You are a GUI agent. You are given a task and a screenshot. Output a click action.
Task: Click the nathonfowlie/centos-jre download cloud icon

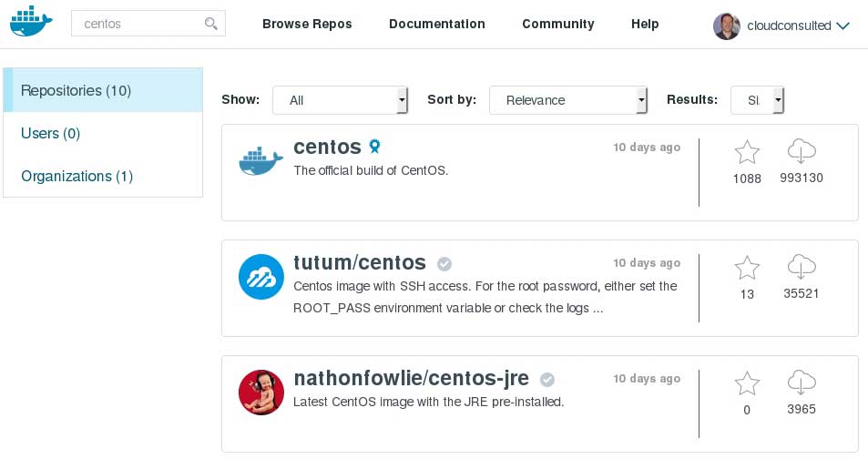point(802,383)
